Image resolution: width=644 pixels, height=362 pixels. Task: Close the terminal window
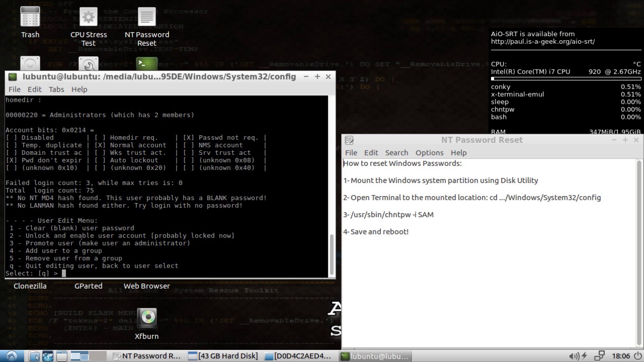pos(329,76)
